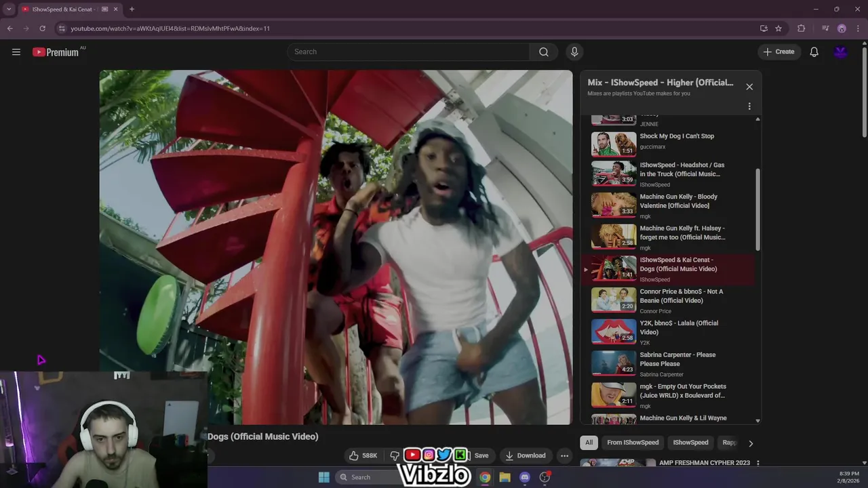Click the video player to pause

click(x=336, y=247)
